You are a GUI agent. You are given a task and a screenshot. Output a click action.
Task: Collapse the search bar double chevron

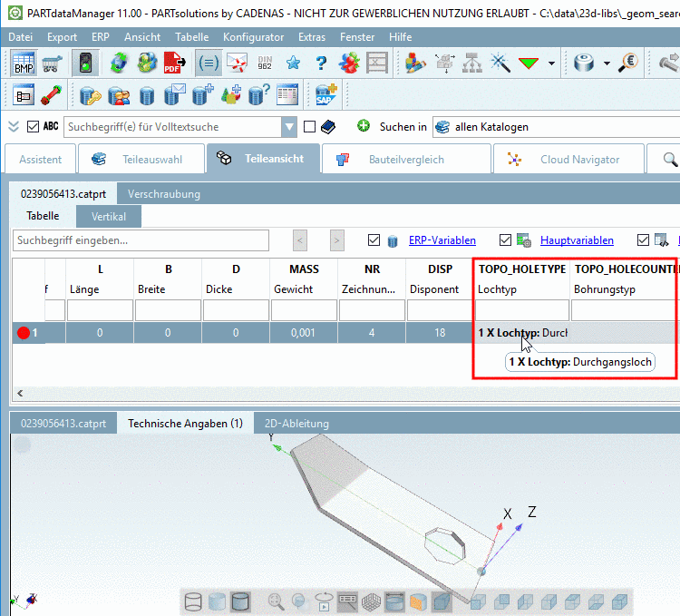[x=14, y=127]
